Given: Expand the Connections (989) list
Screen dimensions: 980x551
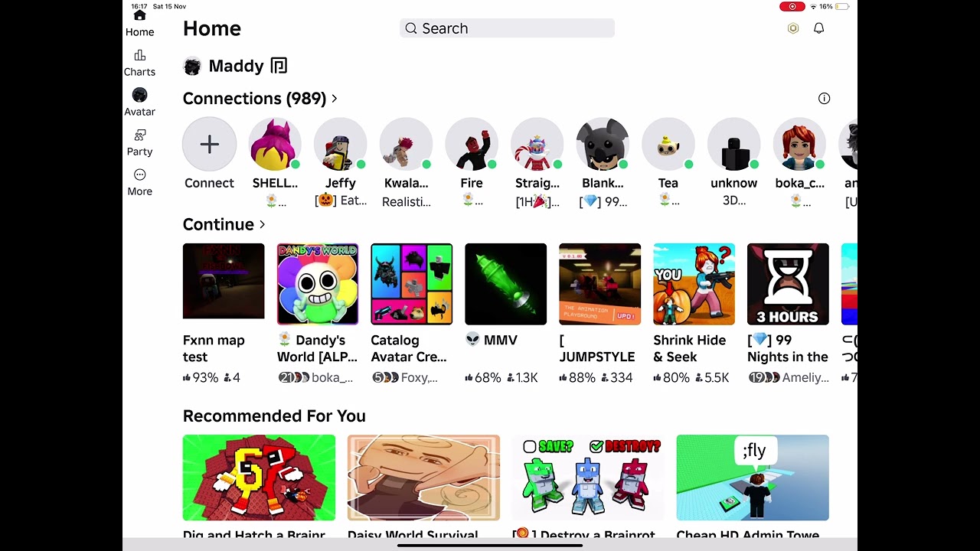Looking at the screenshot, I should [x=260, y=98].
